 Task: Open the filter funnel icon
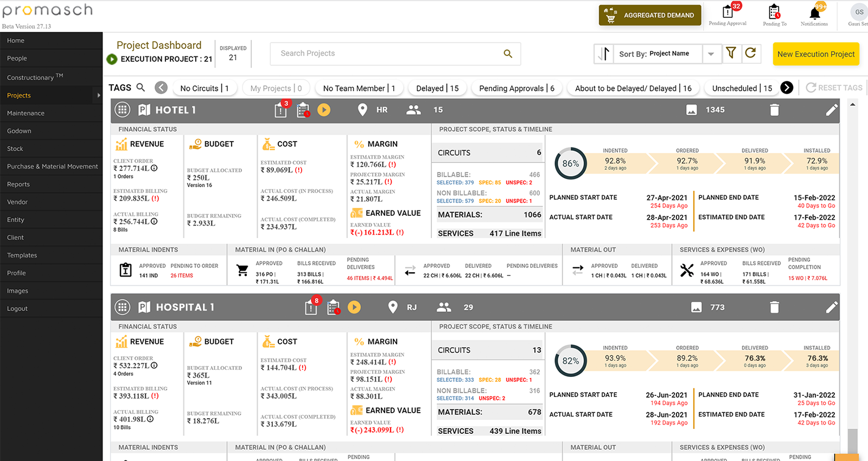731,53
